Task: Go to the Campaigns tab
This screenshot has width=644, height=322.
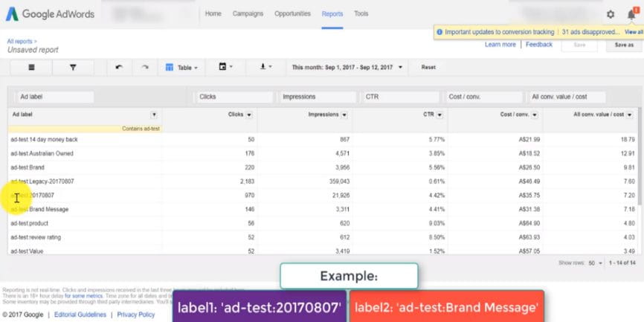Action: click(248, 14)
